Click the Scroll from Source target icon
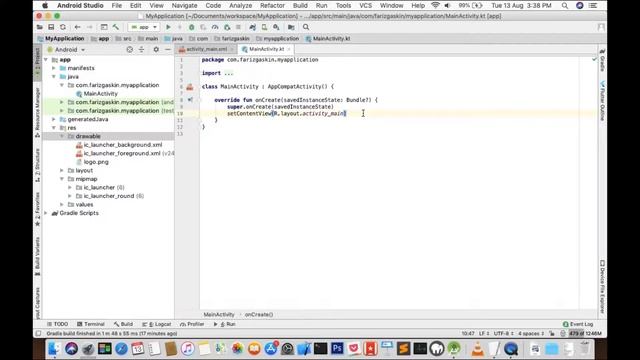 point(129,49)
